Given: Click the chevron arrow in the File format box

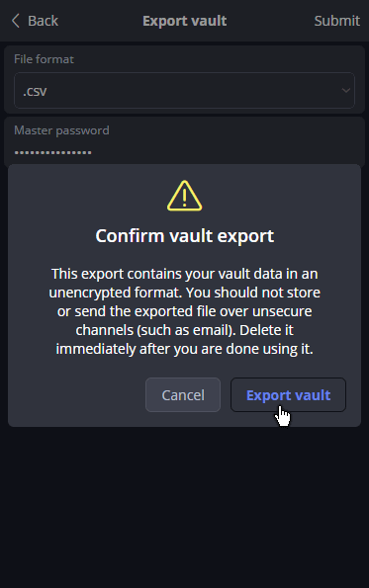Looking at the screenshot, I should [x=345, y=91].
